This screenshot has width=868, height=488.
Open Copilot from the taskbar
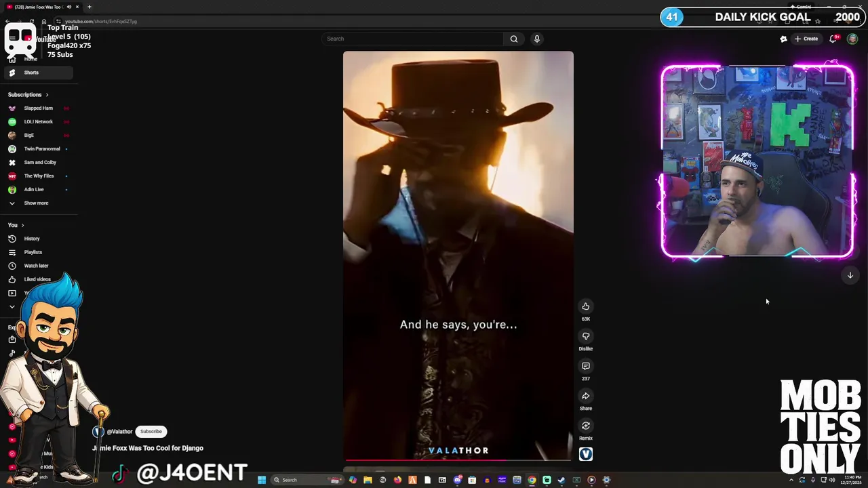(353, 480)
